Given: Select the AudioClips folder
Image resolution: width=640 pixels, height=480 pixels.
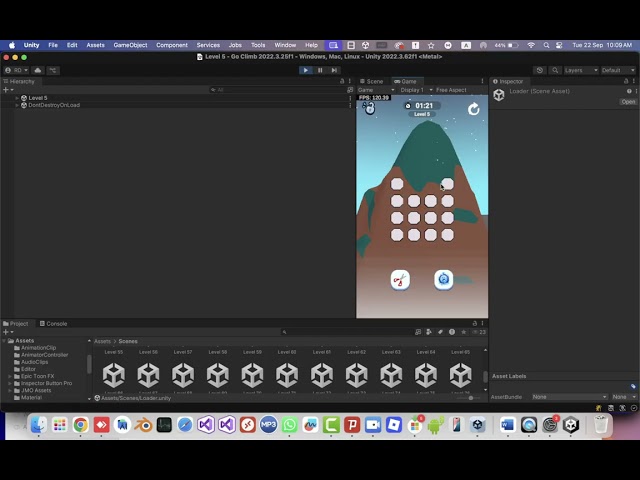Looking at the screenshot, I should point(34,362).
